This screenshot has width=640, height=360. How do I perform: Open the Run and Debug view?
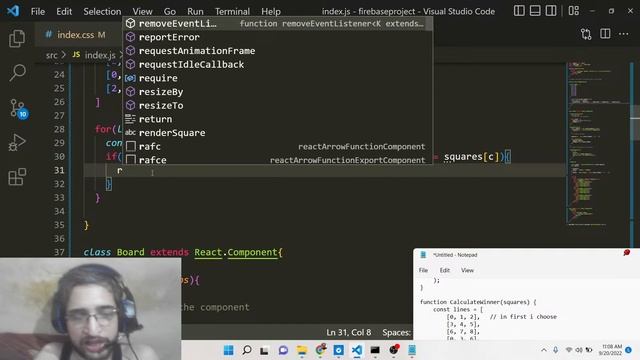point(17,143)
